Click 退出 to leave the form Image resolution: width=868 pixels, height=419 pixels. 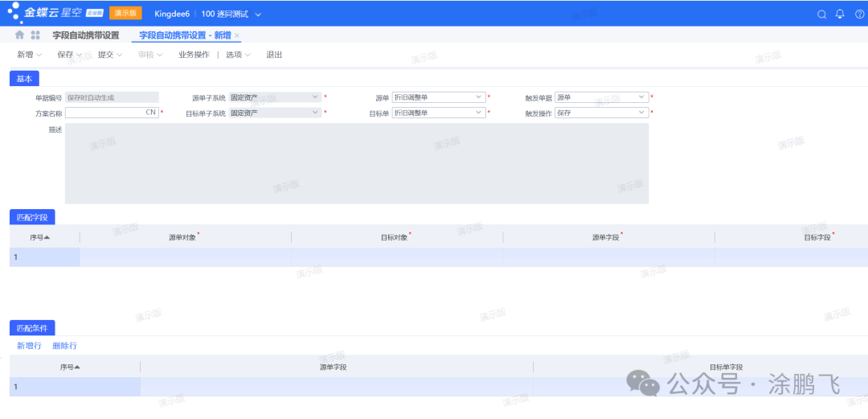pos(274,55)
